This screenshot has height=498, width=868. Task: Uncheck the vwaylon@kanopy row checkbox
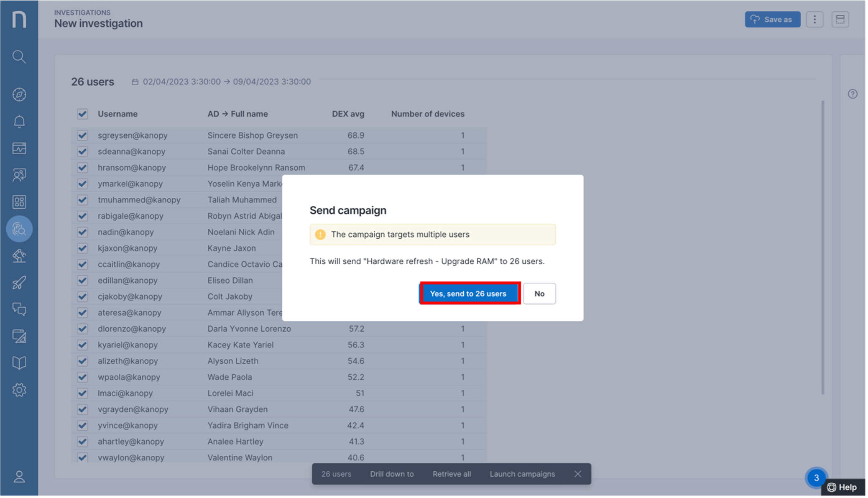point(82,457)
